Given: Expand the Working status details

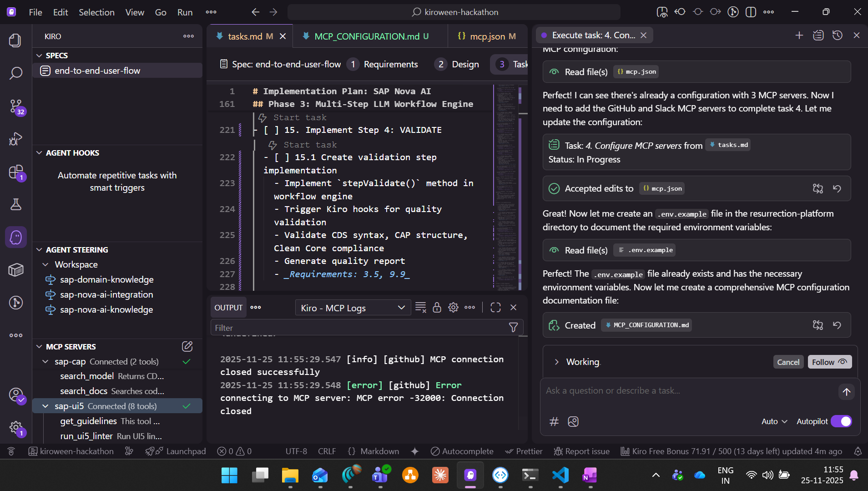Looking at the screenshot, I should tap(556, 362).
